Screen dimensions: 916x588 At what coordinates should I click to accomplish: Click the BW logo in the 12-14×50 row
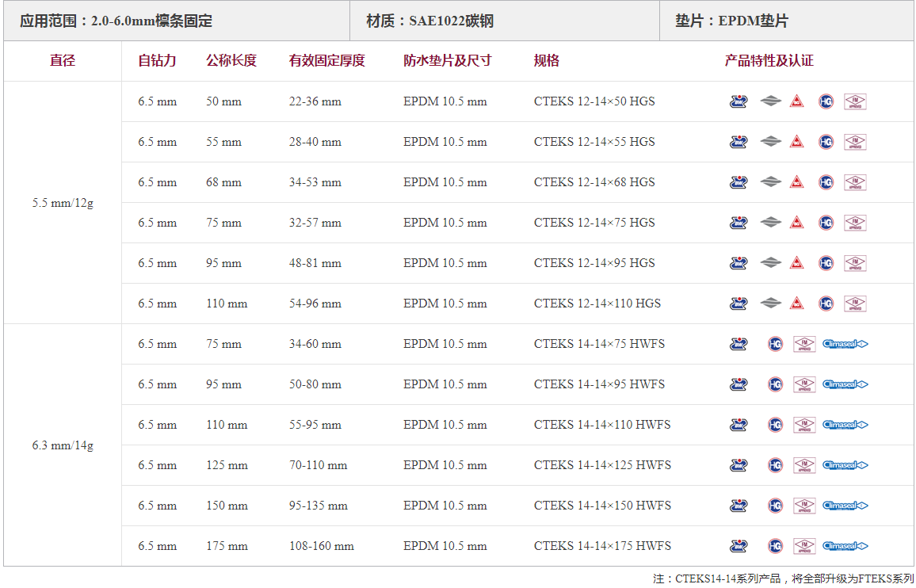point(739,101)
